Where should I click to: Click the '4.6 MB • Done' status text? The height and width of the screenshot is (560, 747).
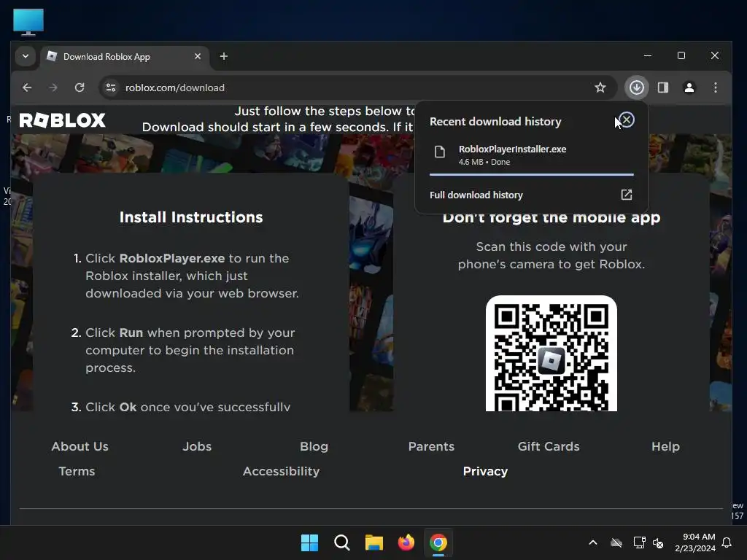[x=484, y=162]
